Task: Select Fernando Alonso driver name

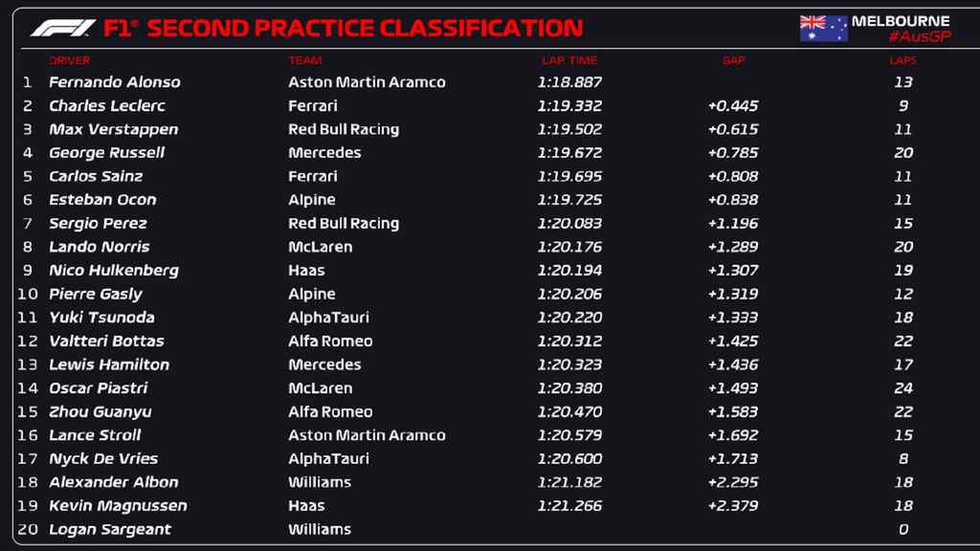Action: tap(115, 82)
